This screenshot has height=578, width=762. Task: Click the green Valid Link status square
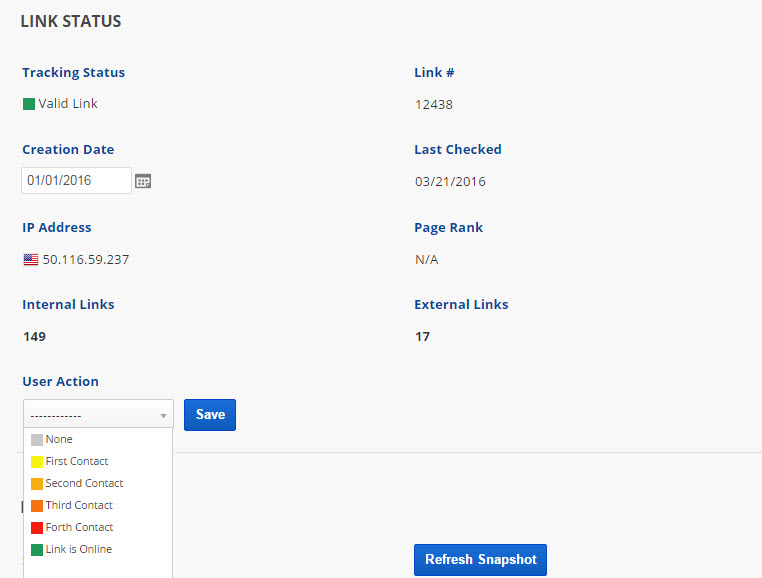click(x=29, y=104)
